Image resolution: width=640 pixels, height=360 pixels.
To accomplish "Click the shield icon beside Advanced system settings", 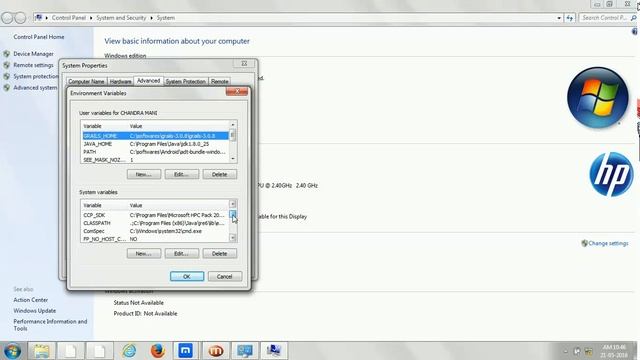I will [7, 88].
